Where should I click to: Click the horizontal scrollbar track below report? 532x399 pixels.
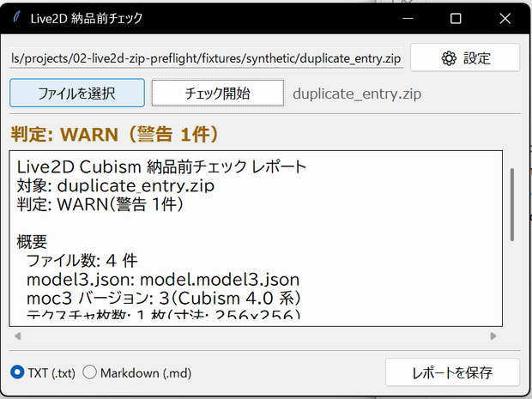pos(256,336)
